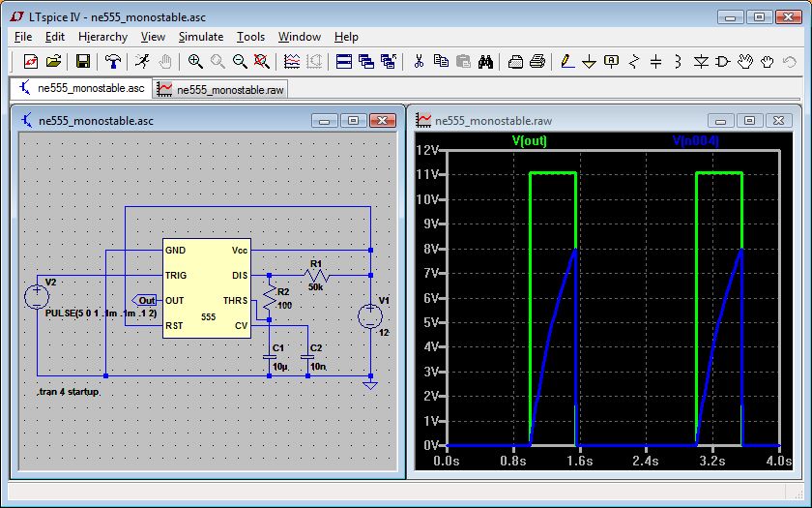The width and height of the screenshot is (812, 508).
Task: Click the ground symbol in schematic
Action: (370, 384)
